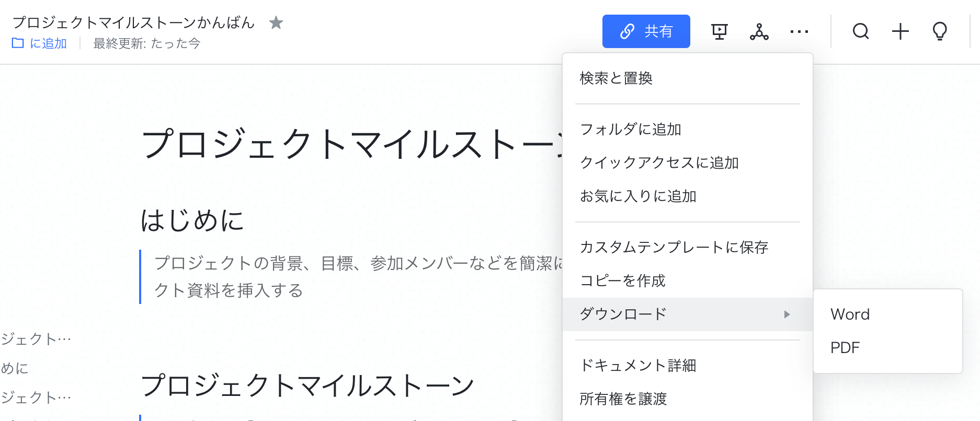This screenshot has height=421, width=980.
Task: Select PDF download format
Action: tap(845, 348)
